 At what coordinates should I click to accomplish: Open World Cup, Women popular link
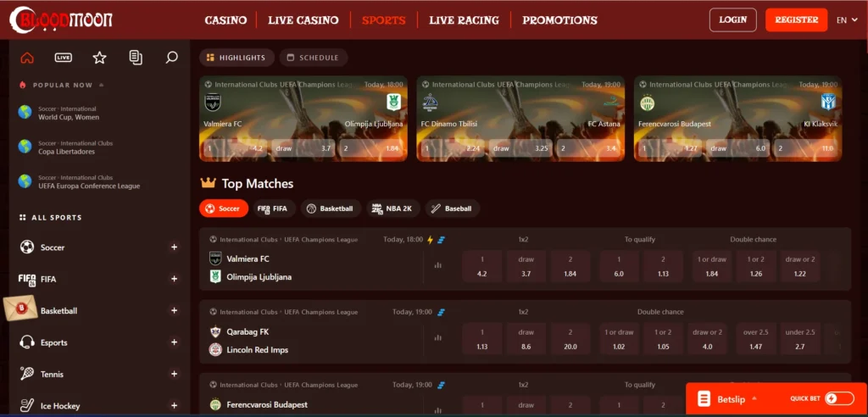pos(68,114)
